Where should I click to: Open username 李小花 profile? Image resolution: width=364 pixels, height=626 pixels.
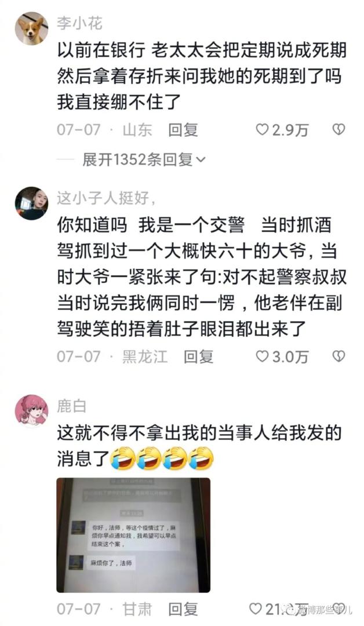(79, 24)
